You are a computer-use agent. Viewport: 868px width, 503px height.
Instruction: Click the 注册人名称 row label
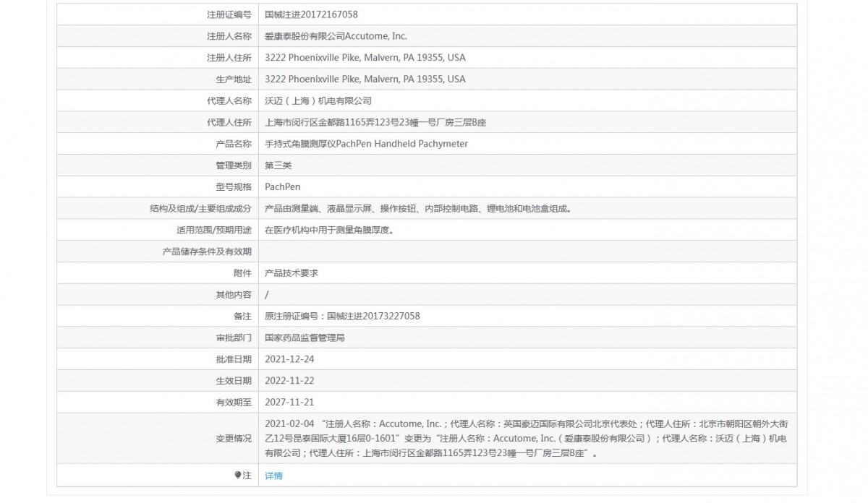(229, 36)
